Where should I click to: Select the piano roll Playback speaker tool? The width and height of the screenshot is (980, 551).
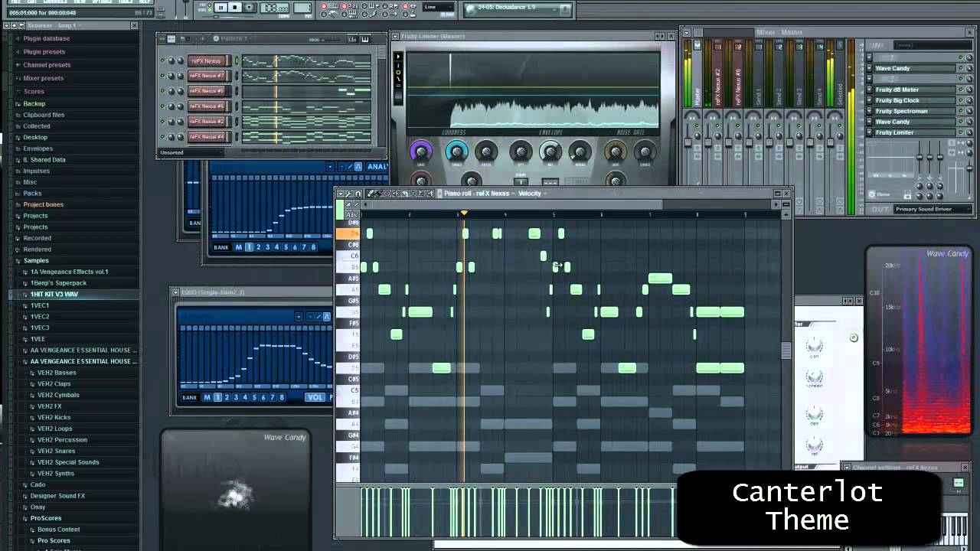coord(430,194)
